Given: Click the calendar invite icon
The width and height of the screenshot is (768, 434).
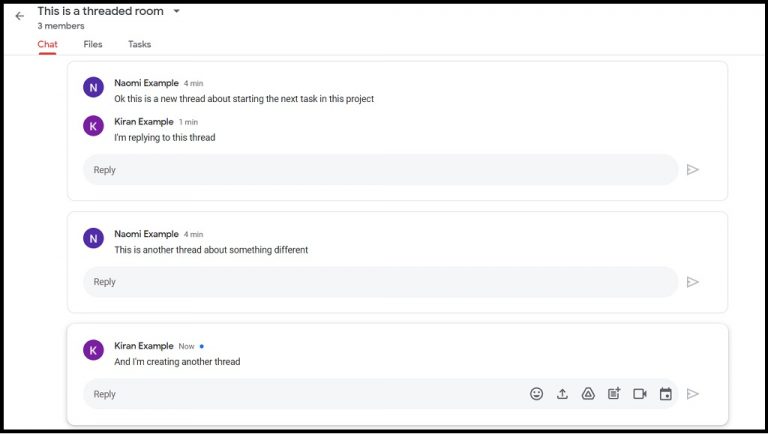Looking at the screenshot, I should pos(666,394).
